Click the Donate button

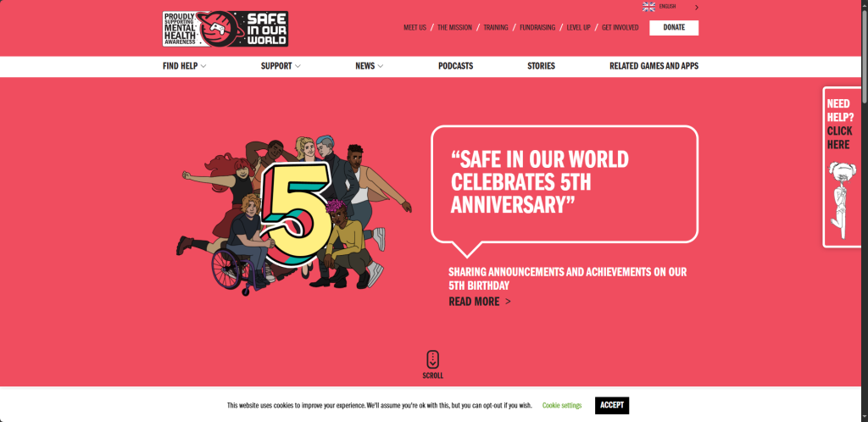pos(674,28)
